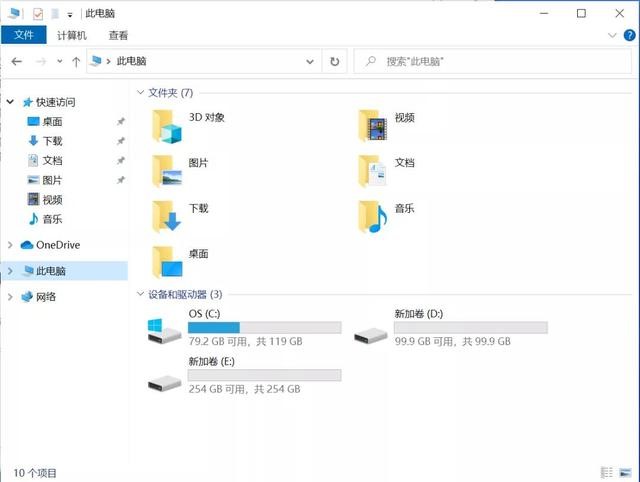
Task: Click the '79.2 GB 可用, 共 119 GB' text
Action: (x=245, y=341)
